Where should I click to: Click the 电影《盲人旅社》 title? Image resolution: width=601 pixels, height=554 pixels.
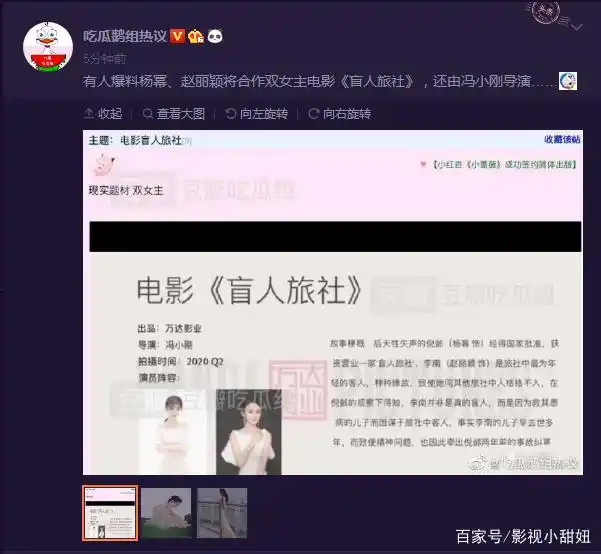click(249, 291)
